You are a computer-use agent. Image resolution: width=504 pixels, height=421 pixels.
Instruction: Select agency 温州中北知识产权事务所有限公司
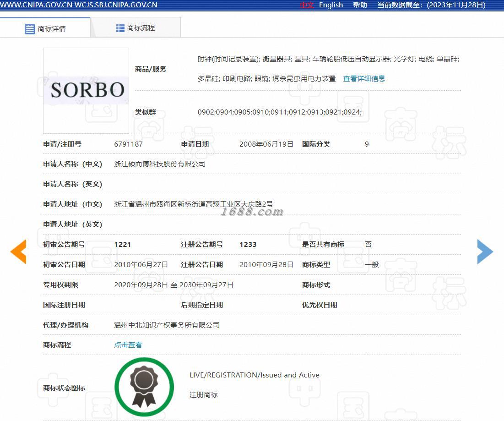pos(167,325)
